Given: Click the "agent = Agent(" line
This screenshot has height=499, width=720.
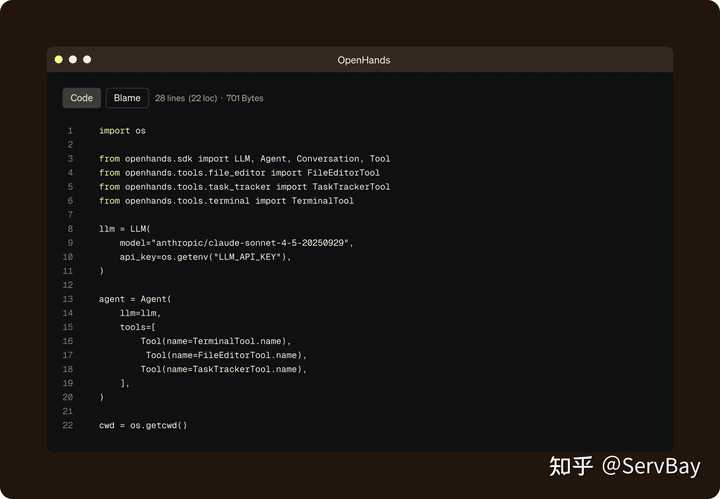Looking at the screenshot, I should [x=135, y=299].
